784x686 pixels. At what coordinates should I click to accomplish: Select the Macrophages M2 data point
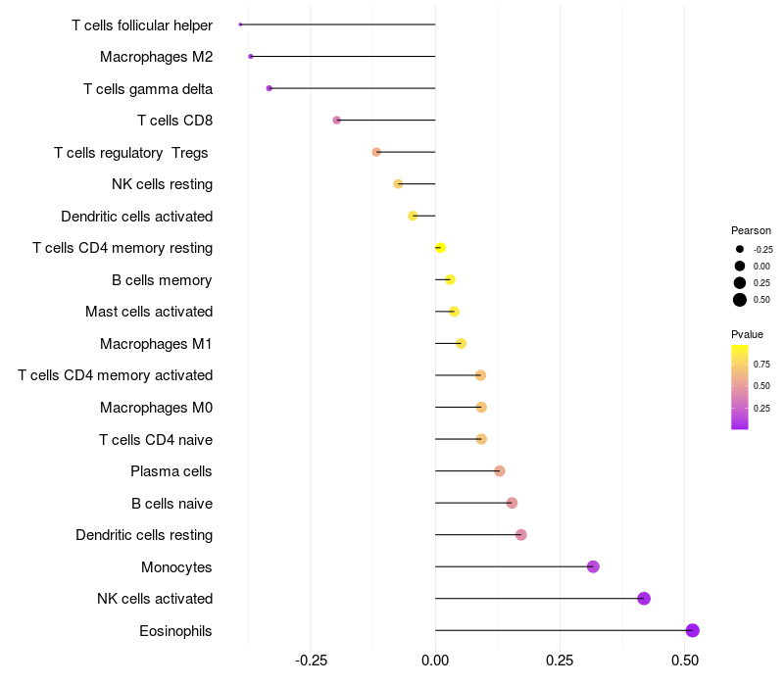point(251,57)
